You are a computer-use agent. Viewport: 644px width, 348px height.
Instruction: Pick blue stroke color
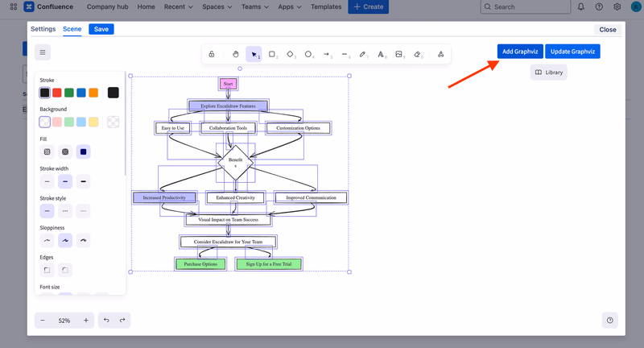coord(81,93)
